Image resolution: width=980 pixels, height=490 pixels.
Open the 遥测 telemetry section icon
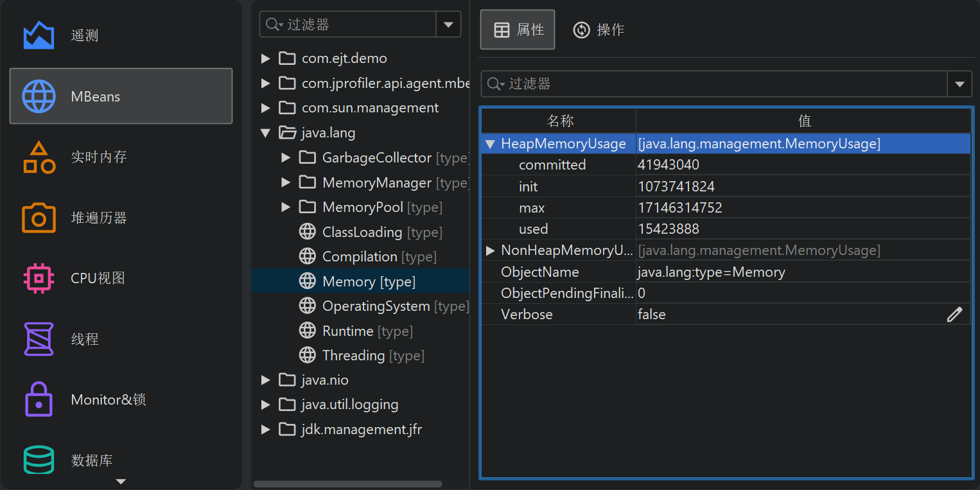click(x=39, y=35)
